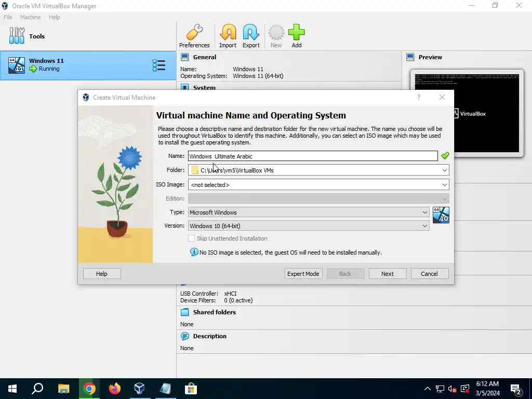This screenshot has height=399, width=532.
Task: Click the 'Description' section heading
Action: [210, 336]
